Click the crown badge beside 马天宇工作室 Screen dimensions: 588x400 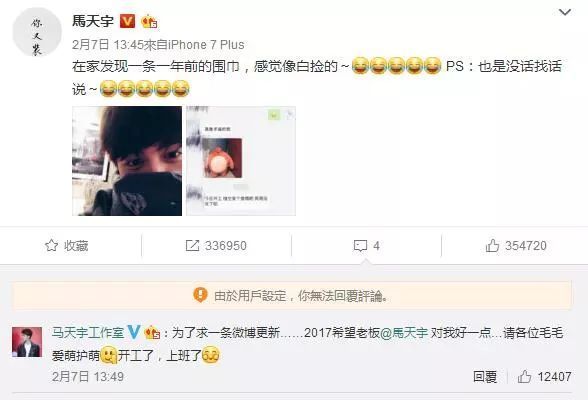coord(152,333)
